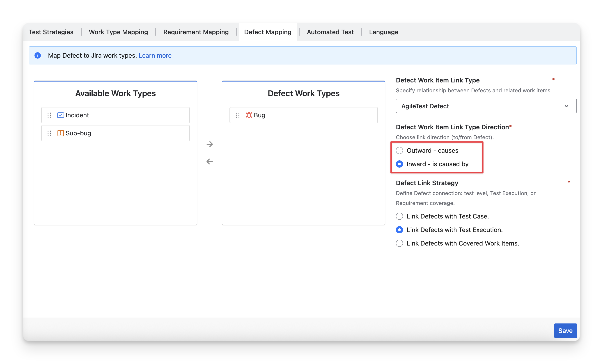Follow the Learn more link
Screen dimensions: 603x364
[155, 55]
